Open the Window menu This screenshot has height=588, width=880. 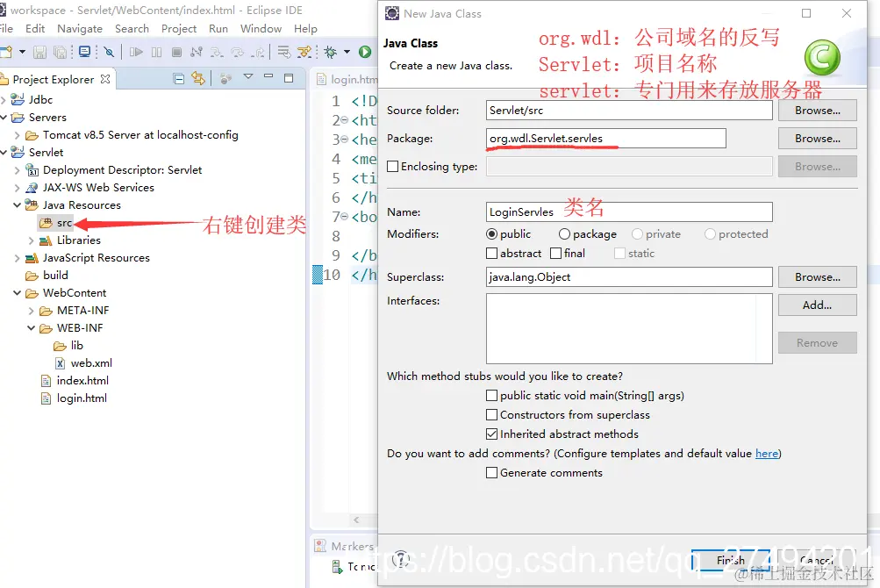point(261,29)
